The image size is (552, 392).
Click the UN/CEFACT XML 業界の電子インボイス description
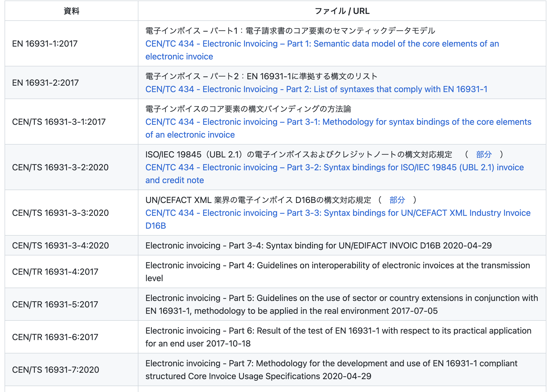tap(258, 200)
